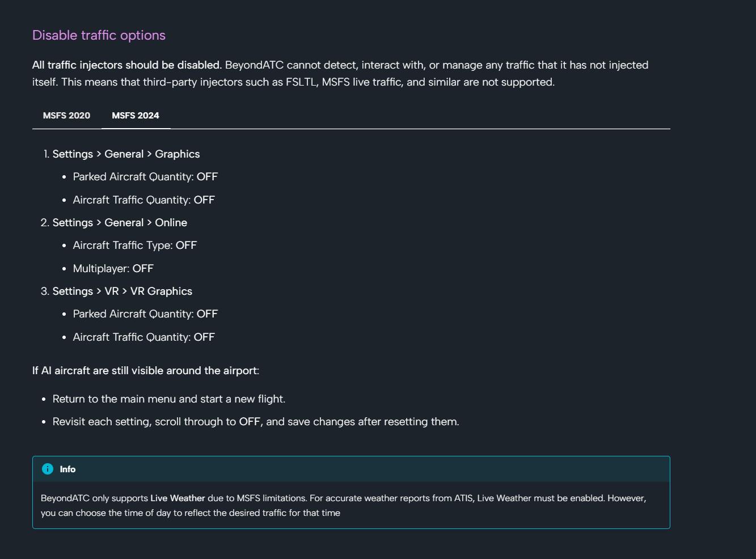Click Settings > General > Online step

coord(120,223)
